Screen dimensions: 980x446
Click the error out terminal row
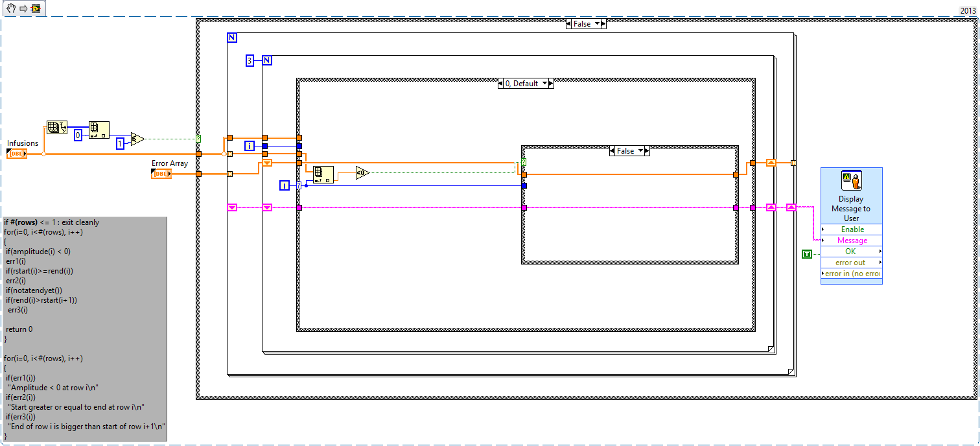tap(852, 263)
